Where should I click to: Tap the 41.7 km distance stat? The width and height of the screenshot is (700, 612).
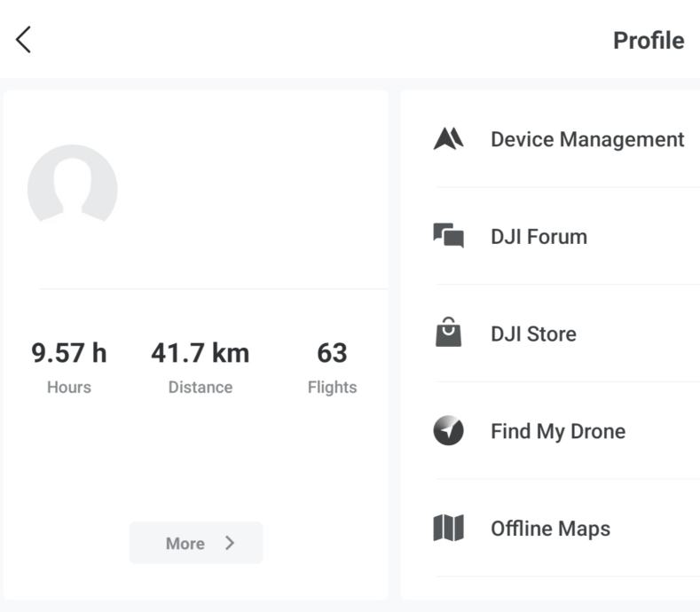click(x=200, y=353)
